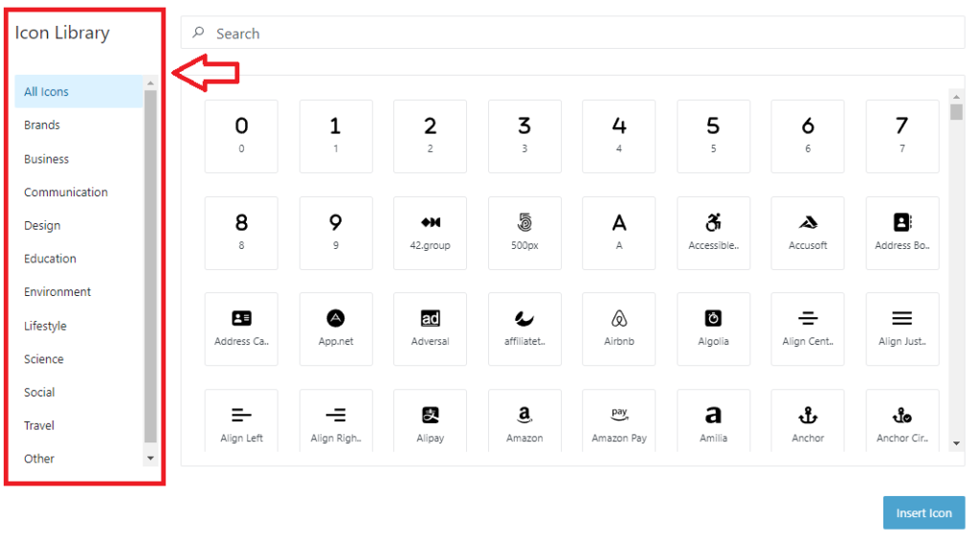
Task: Select the Align Left icon
Action: [241, 425]
